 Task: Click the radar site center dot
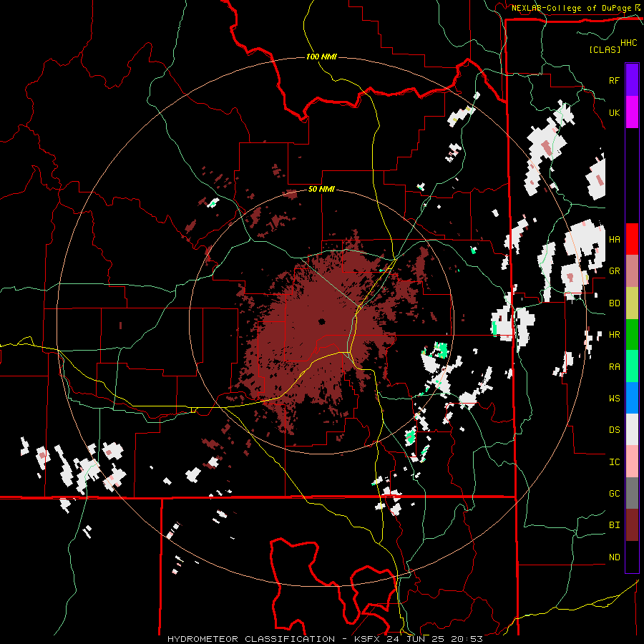coord(321,321)
